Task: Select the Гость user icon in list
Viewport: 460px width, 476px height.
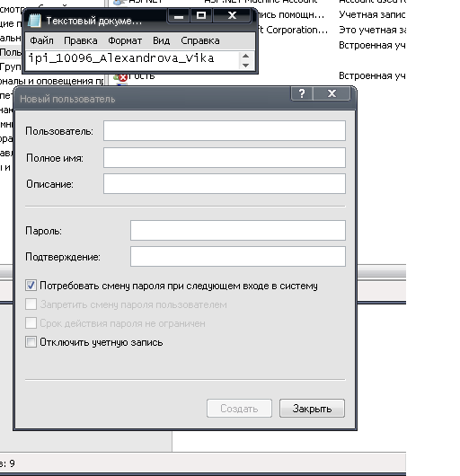Action: pos(120,77)
